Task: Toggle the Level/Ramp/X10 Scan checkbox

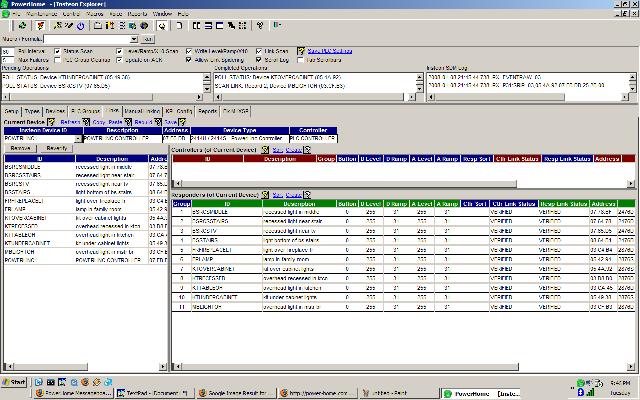Action: pos(119,51)
